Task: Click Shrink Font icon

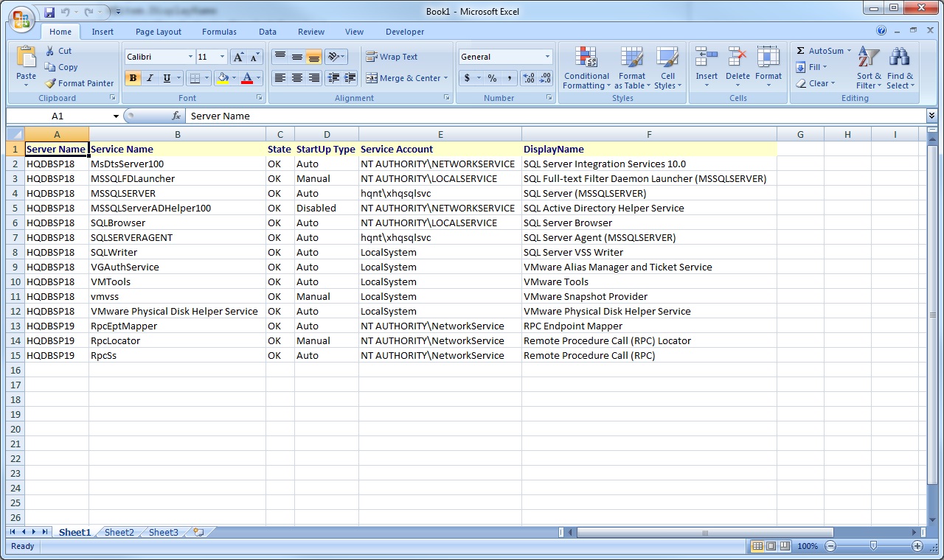Action: [x=254, y=57]
